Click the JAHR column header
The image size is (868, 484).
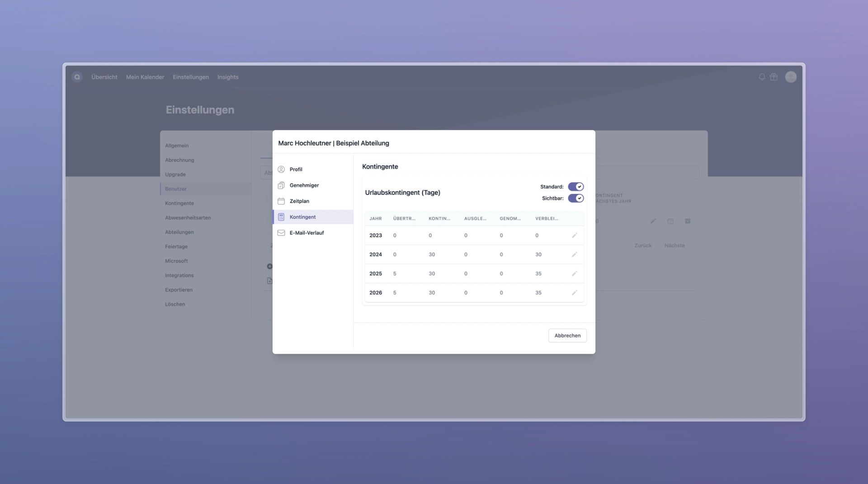376,219
